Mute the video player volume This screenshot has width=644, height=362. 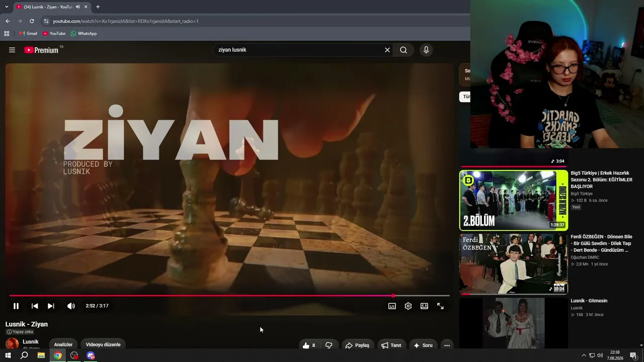pyautogui.click(x=71, y=306)
